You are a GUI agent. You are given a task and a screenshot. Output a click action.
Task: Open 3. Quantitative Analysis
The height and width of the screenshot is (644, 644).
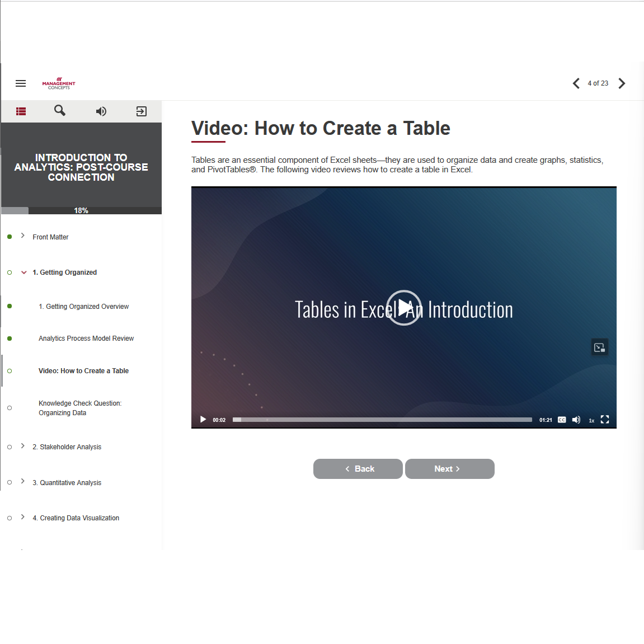point(67,483)
